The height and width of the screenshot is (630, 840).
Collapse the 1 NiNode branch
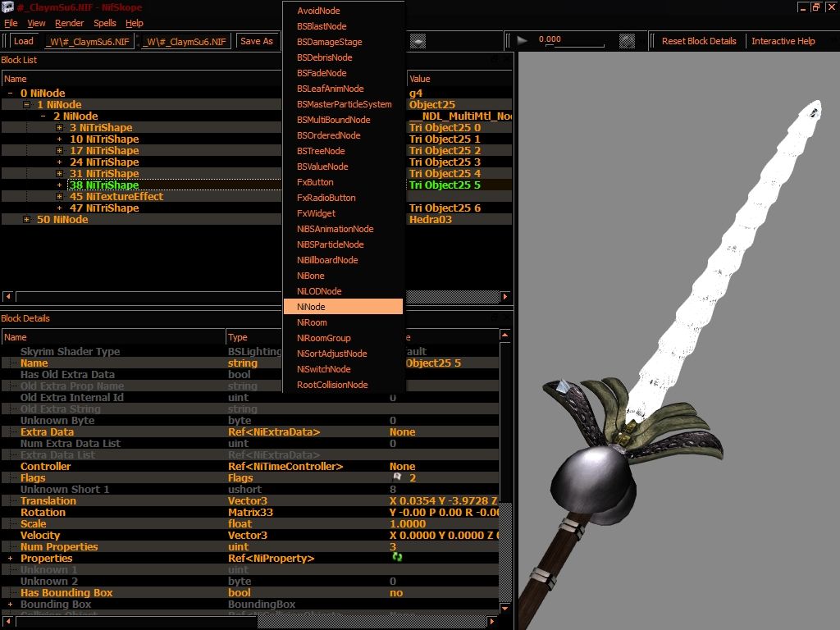click(x=26, y=104)
